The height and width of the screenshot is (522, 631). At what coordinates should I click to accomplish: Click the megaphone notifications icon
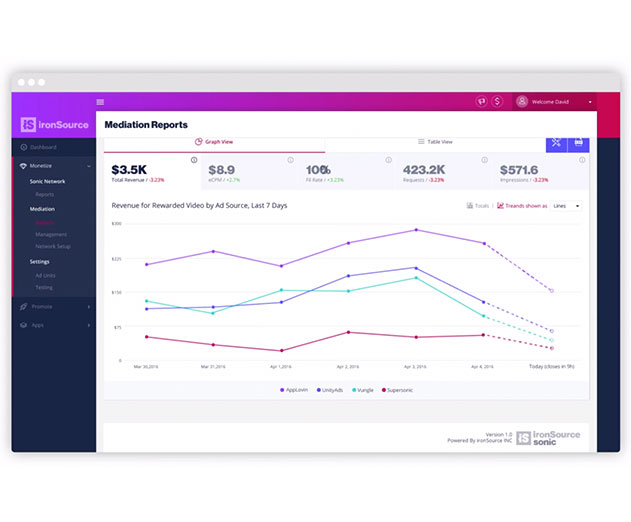(x=481, y=101)
